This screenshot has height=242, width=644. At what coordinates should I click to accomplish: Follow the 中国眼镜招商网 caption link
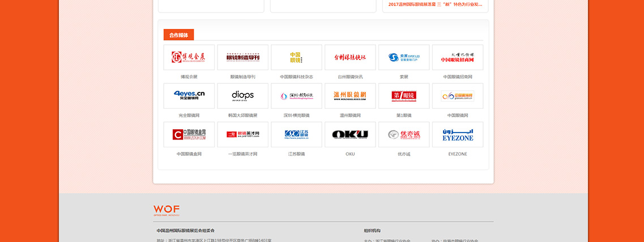pyautogui.click(x=458, y=77)
